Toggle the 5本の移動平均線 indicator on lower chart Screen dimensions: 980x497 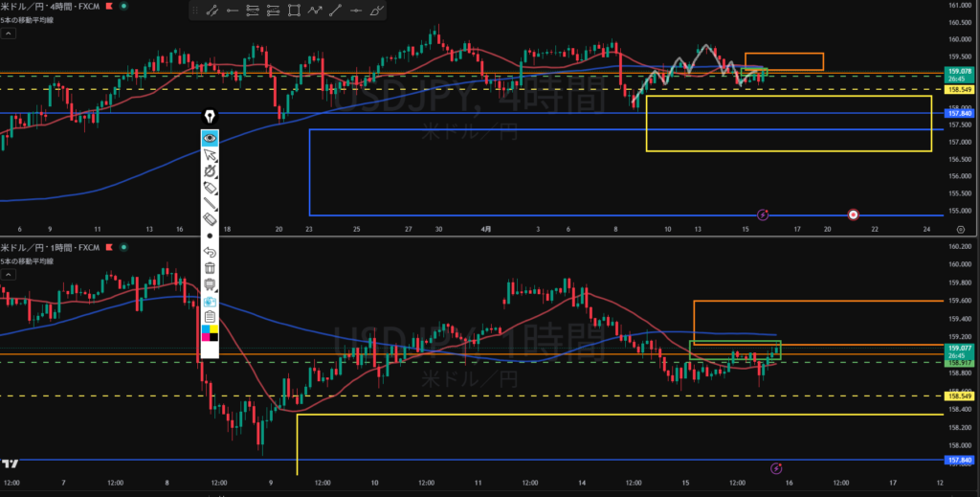[27, 261]
